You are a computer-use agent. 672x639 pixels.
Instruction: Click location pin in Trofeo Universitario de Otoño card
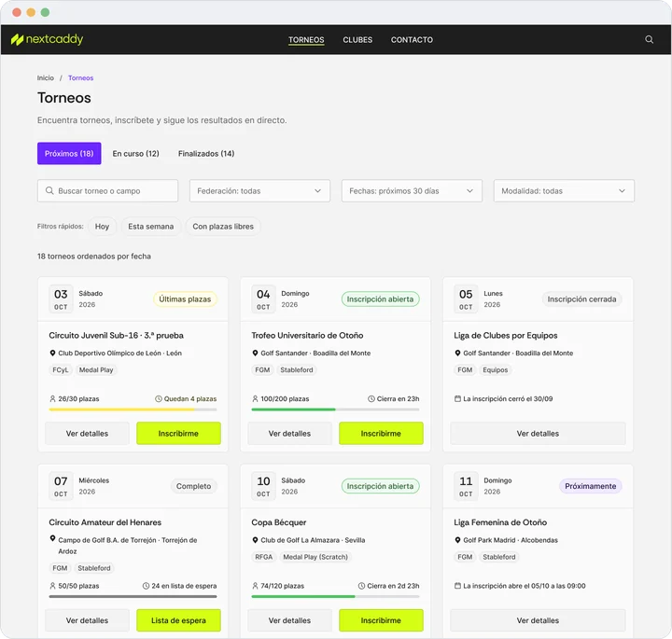255,353
